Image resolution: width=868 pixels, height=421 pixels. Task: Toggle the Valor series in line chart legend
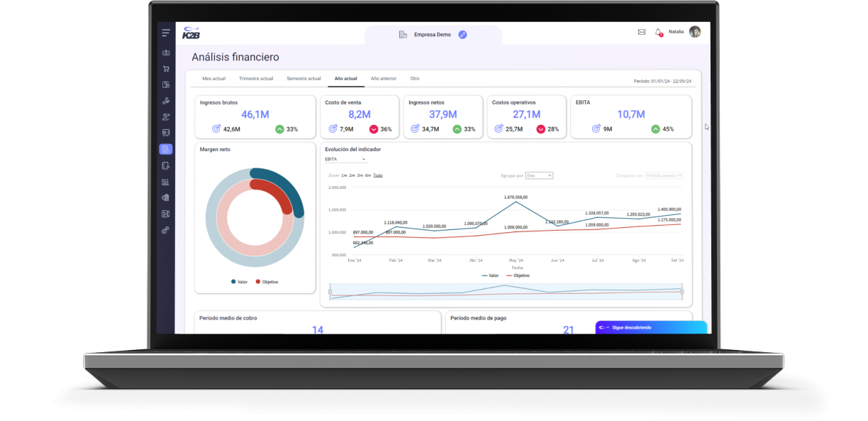coord(490,275)
